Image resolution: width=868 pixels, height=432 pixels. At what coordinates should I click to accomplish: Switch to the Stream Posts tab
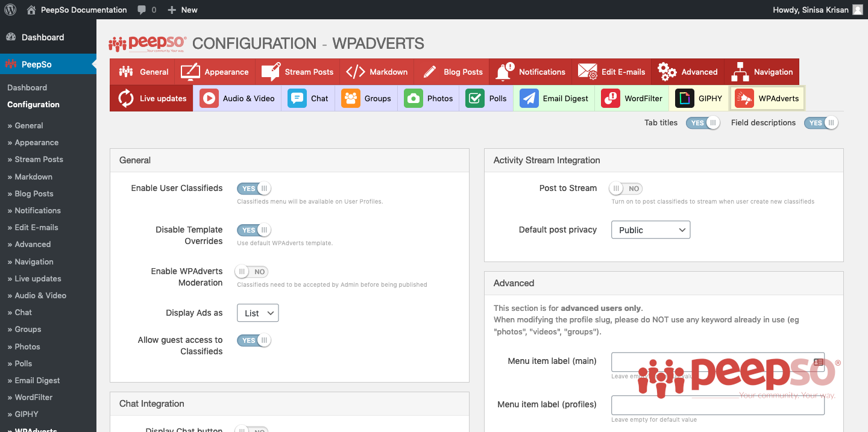[x=297, y=72]
